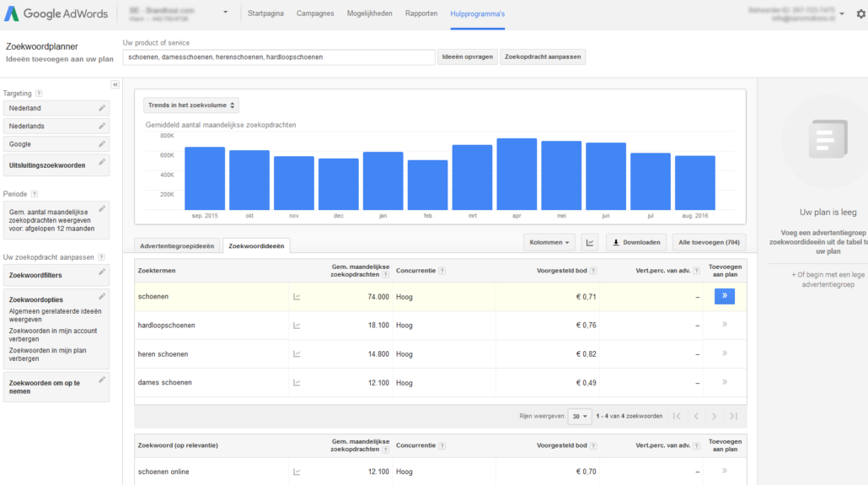
Task: Open Hulpprogramma's menu
Action: [x=477, y=13]
